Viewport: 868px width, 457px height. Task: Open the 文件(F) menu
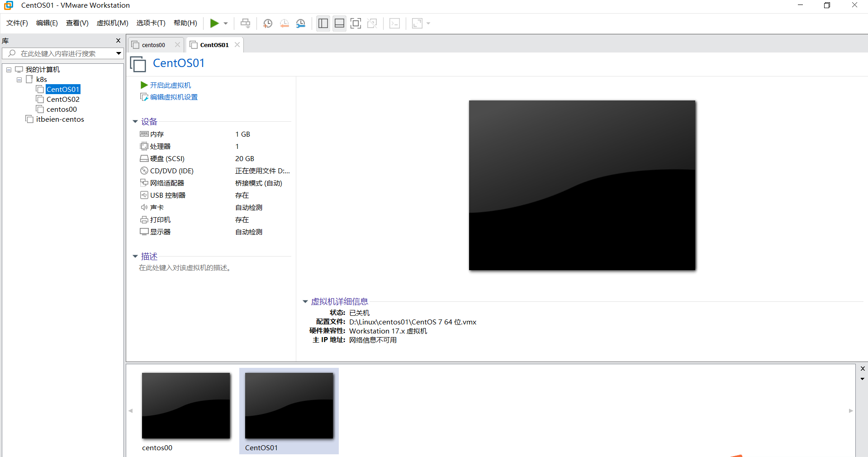[x=17, y=23]
